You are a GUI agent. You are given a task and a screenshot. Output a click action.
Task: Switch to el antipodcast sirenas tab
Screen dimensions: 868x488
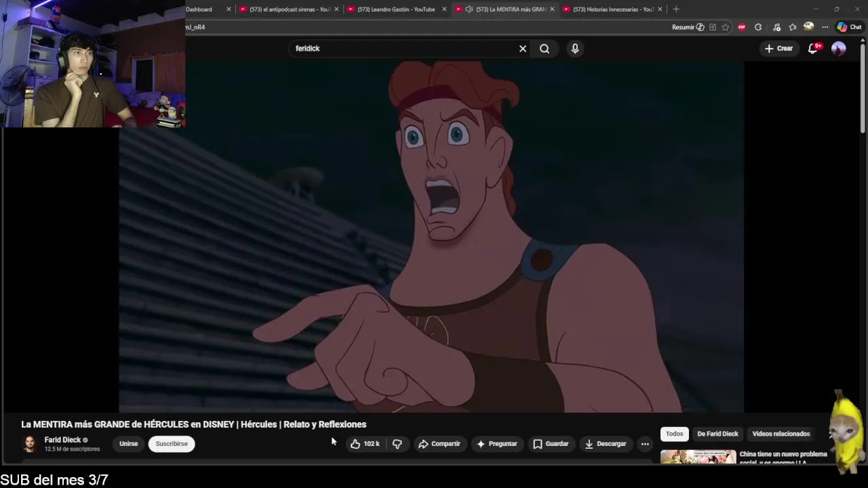click(290, 9)
